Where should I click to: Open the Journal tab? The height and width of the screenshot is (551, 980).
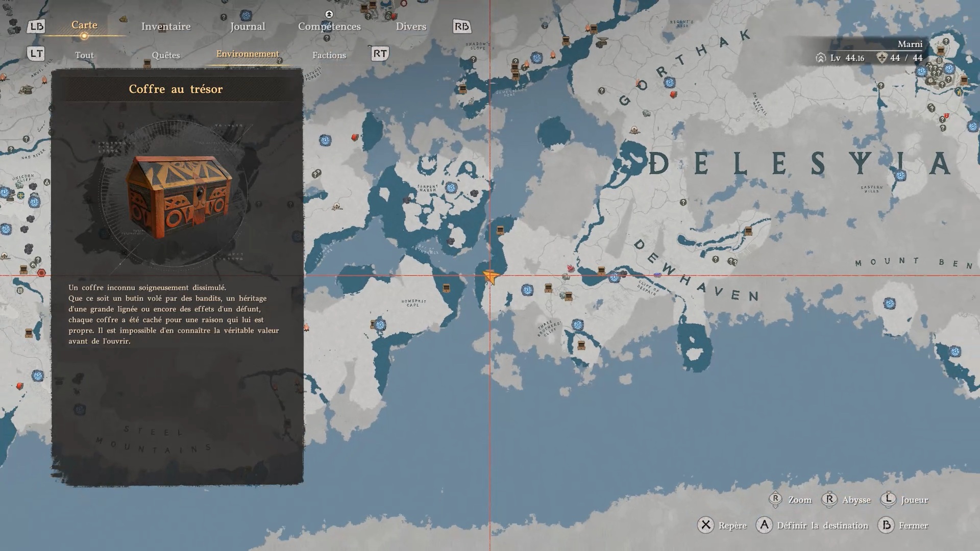[248, 27]
